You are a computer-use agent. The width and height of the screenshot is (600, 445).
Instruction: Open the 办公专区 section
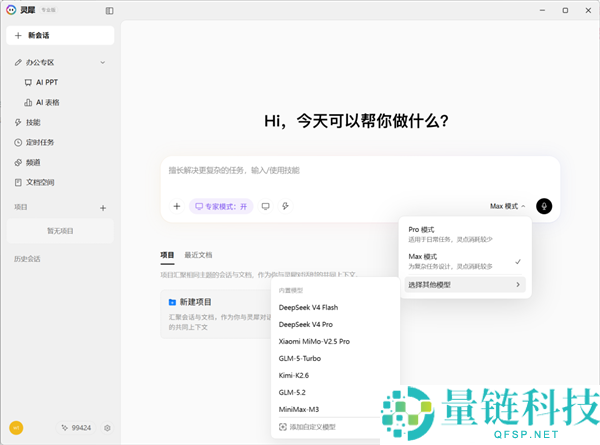pos(60,62)
